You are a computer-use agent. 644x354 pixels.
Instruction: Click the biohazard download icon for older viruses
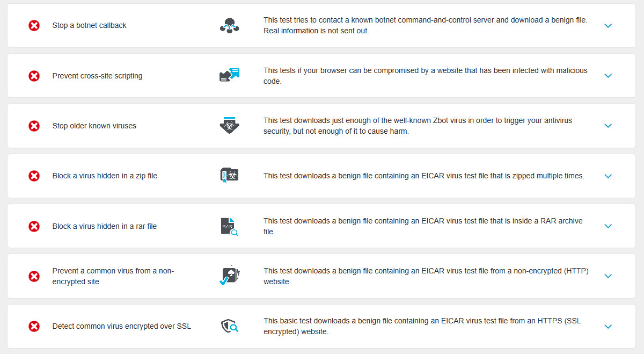point(230,125)
